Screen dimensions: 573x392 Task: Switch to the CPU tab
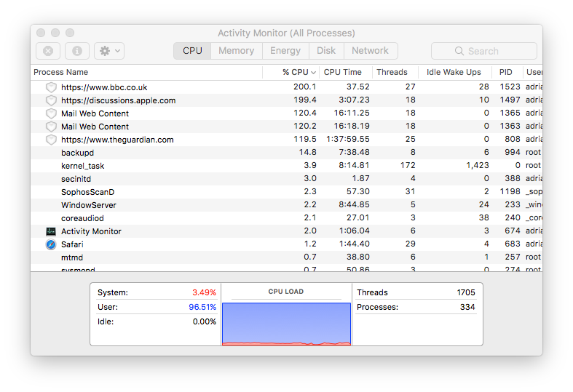pos(192,51)
